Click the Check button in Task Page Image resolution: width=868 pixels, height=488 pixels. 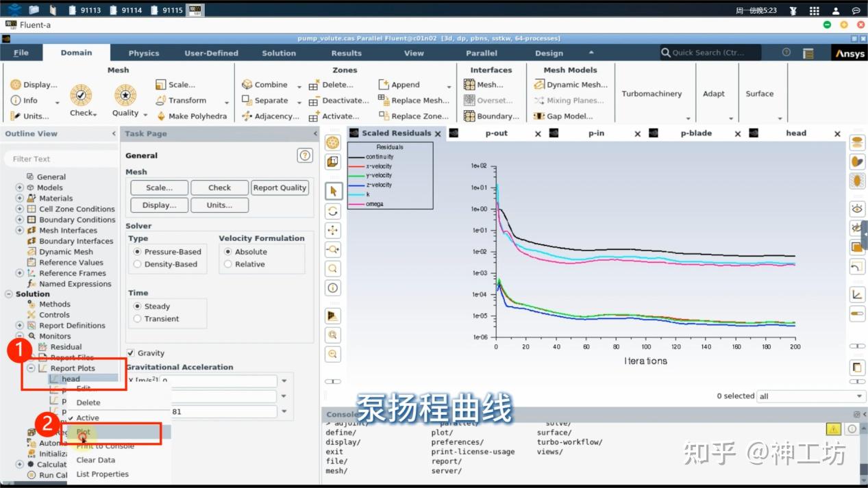click(220, 188)
